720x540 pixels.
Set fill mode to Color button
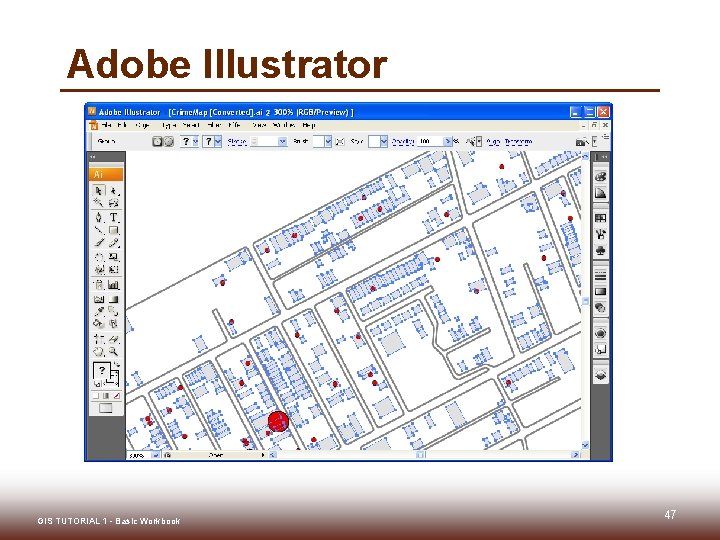(x=96, y=395)
